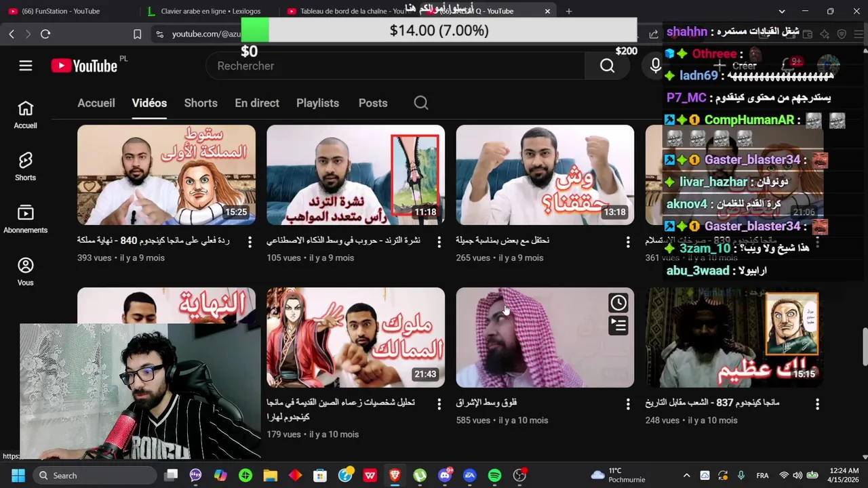Play the 15:25 سقوط المملكة الأولى thumbnail

[x=166, y=175]
